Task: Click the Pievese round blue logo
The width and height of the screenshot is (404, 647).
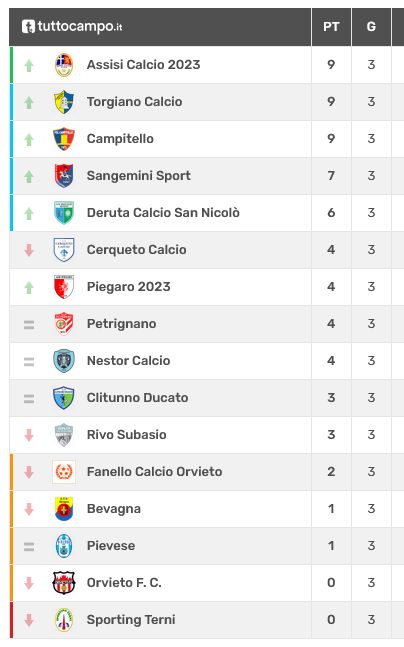Action: click(64, 546)
